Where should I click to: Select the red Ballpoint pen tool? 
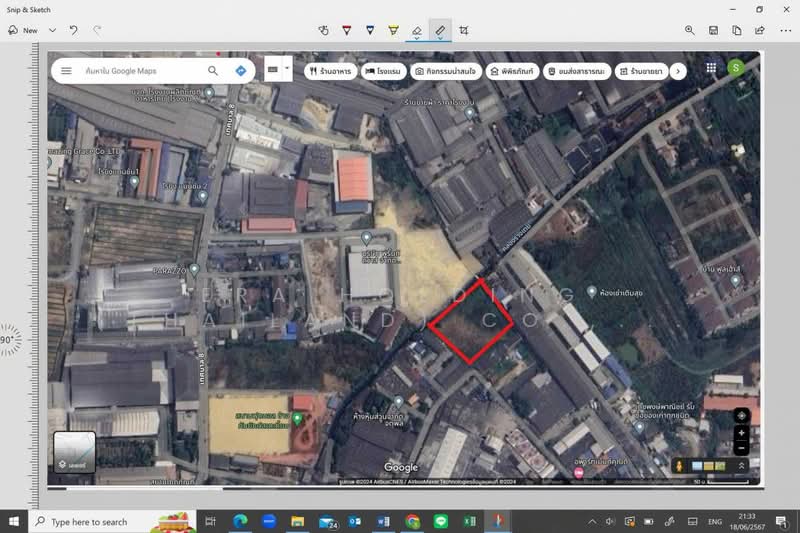point(346,31)
